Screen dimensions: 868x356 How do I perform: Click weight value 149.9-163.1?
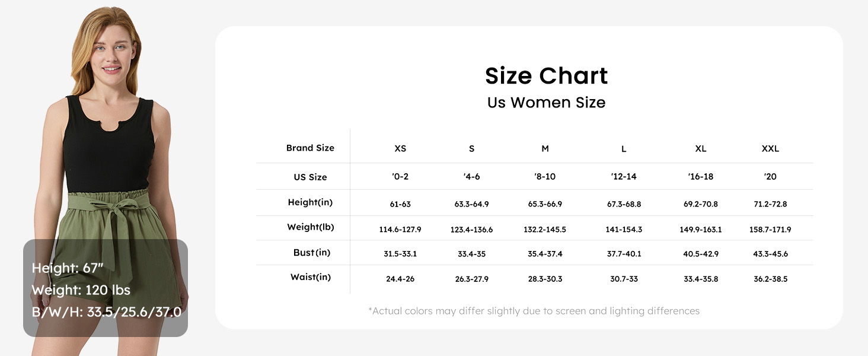point(700,230)
